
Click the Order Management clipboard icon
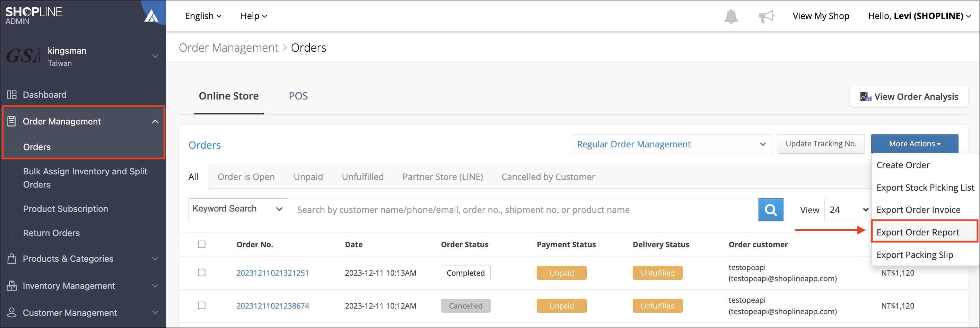coord(12,121)
